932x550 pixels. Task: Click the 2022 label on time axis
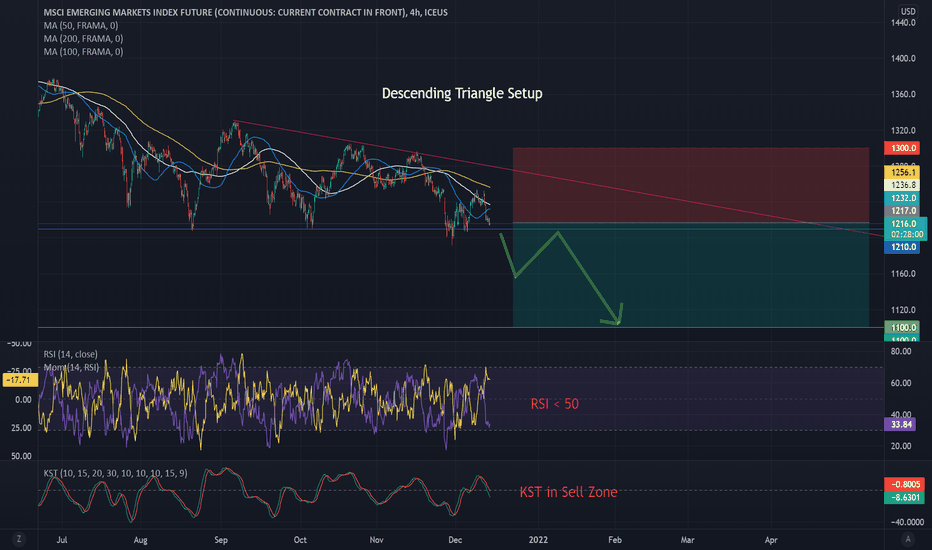[538, 540]
